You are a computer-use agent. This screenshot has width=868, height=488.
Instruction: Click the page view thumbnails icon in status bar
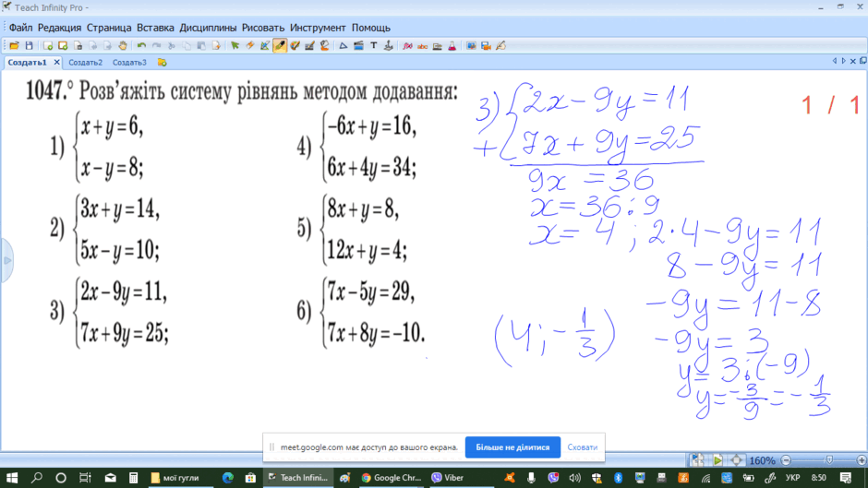click(x=697, y=459)
